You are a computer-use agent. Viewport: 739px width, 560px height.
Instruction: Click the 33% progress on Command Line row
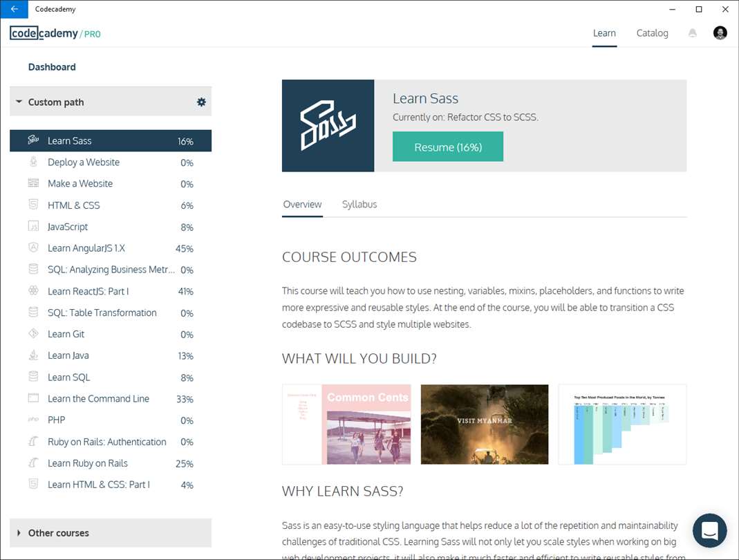click(185, 400)
